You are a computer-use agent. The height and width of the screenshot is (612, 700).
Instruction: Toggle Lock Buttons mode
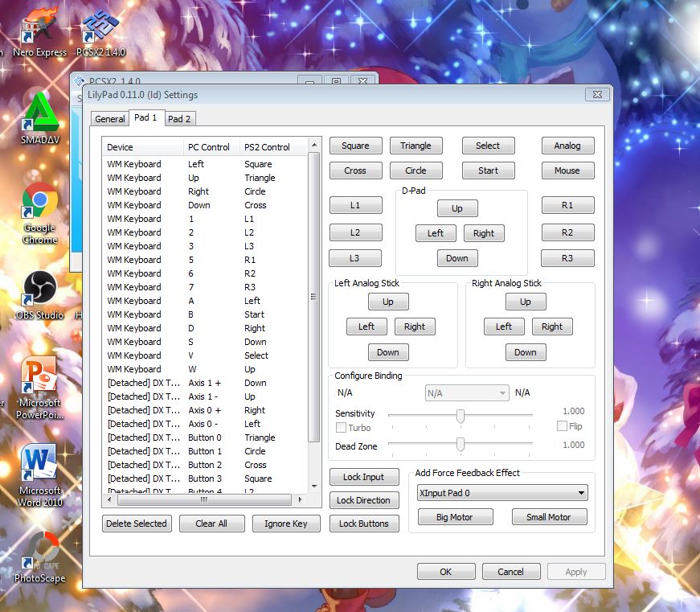(364, 524)
